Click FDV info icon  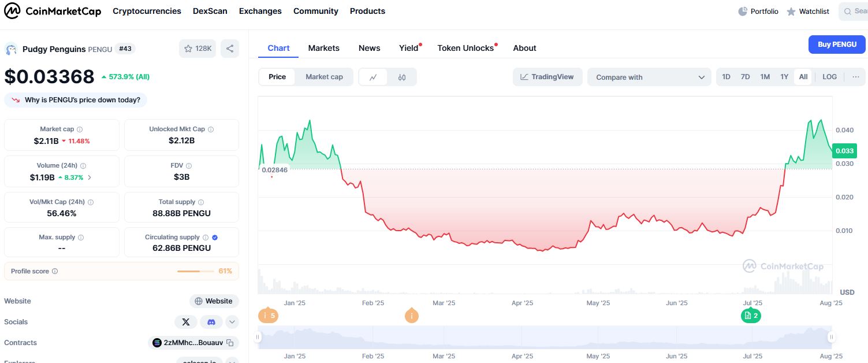point(189,166)
